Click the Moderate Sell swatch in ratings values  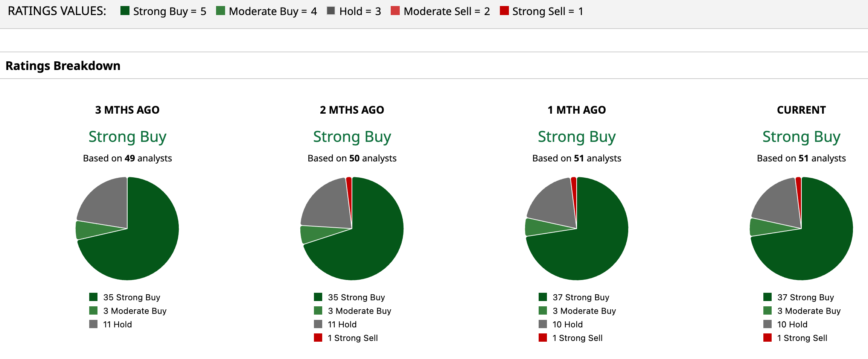coord(395,11)
